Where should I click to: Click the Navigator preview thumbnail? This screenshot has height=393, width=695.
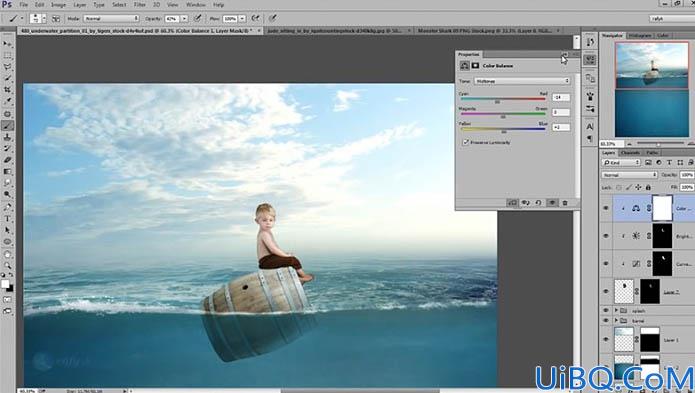pyautogui.click(x=652, y=89)
